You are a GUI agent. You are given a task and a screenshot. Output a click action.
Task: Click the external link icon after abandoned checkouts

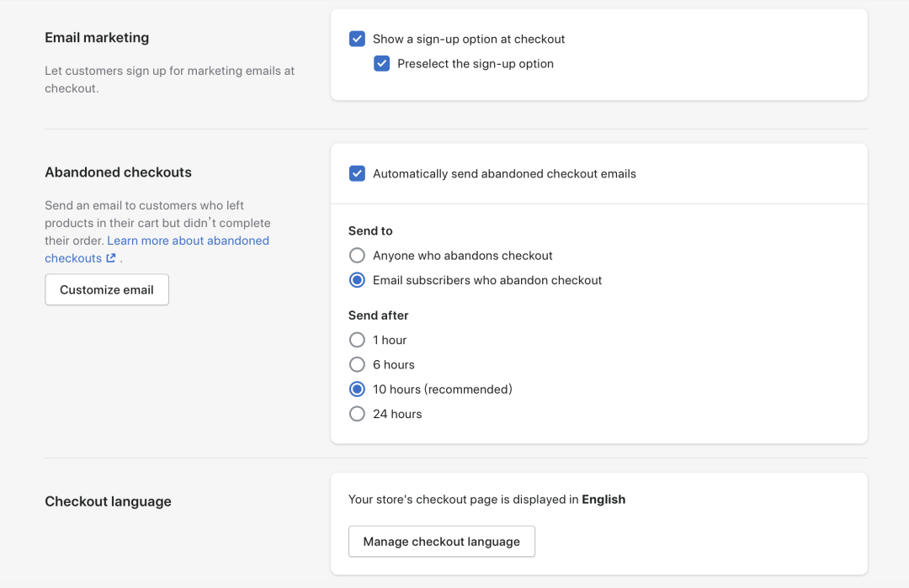111,259
